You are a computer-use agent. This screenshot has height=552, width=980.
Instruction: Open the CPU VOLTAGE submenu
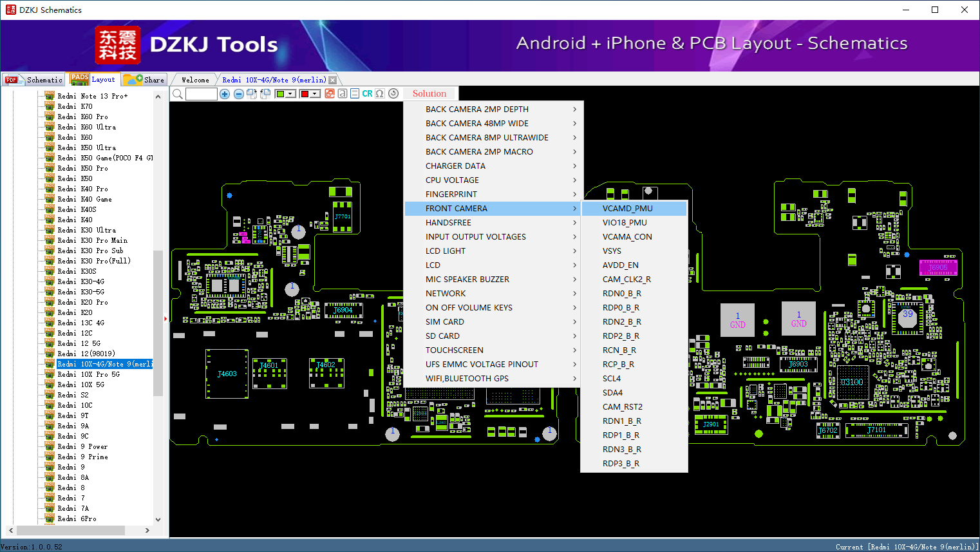(x=494, y=180)
